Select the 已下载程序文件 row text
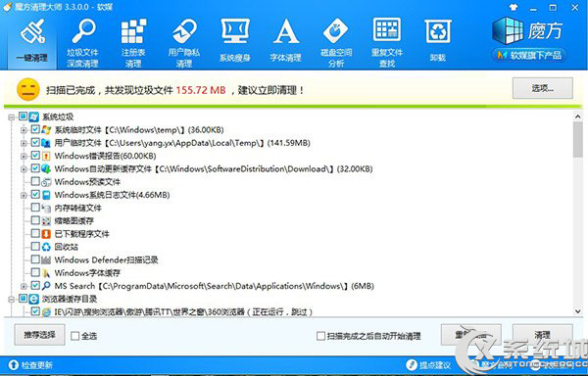The height and width of the screenshot is (376, 588). [82, 234]
